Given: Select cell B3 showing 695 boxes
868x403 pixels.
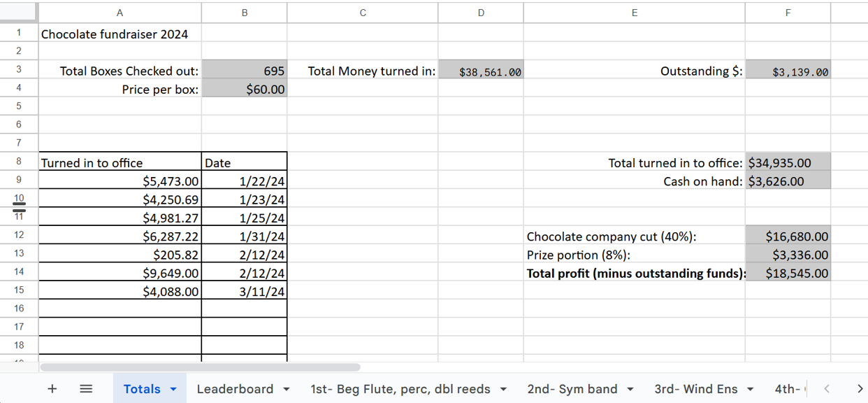Looking at the screenshot, I should [x=244, y=71].
